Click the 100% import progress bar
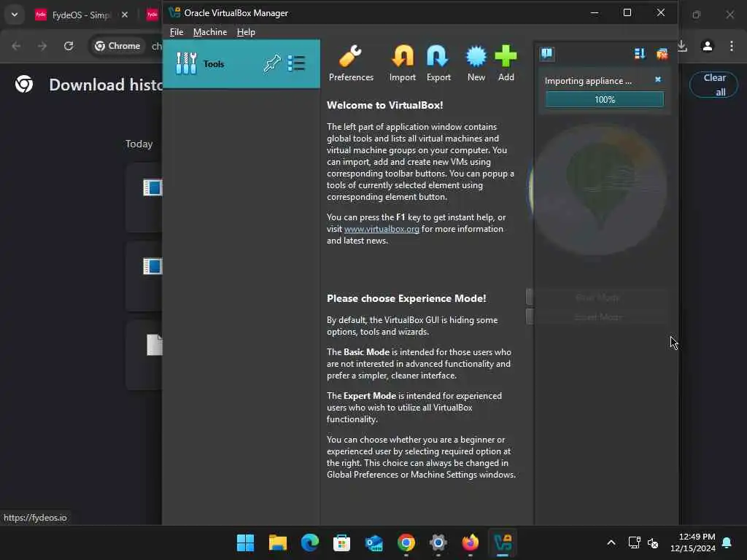 604,99
